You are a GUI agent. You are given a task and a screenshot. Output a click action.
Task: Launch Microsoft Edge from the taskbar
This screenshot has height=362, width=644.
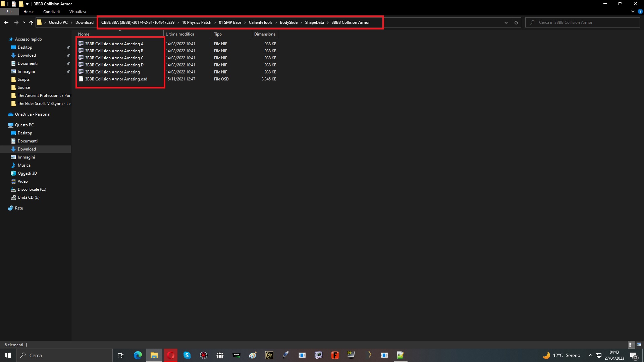(138, 355)
